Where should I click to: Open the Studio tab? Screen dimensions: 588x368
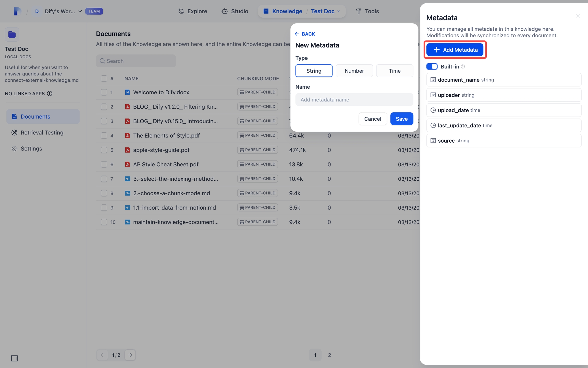(x=235, y=11)
